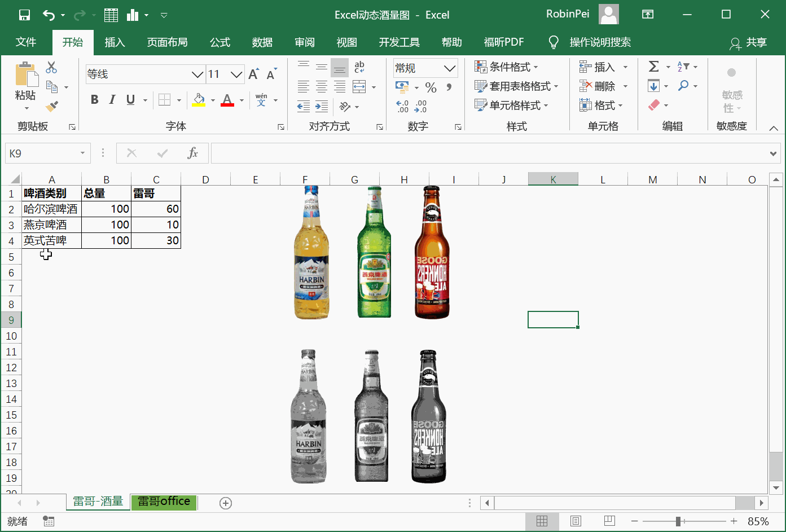Open the 雷哥office sheet tab
Image resolution: width=786 pixels, height=532 pixels.
pos(164,502)
